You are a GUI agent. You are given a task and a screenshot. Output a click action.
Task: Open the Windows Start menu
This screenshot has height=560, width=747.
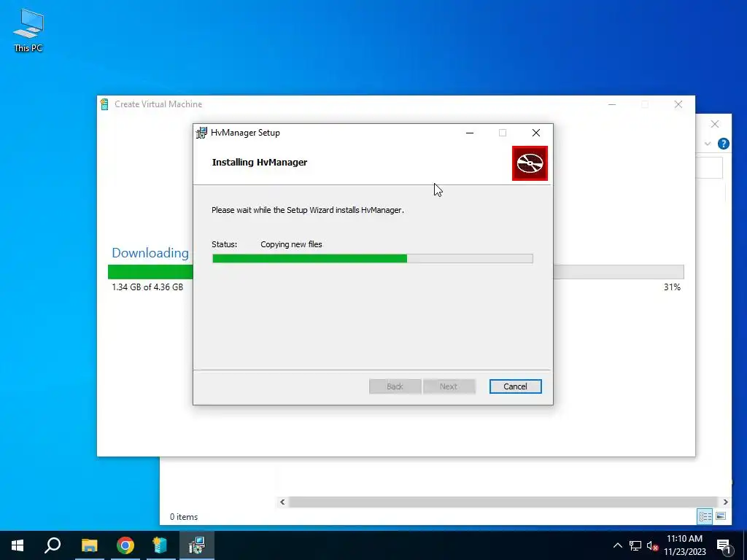pyautogui.click(x=18, y=545)
